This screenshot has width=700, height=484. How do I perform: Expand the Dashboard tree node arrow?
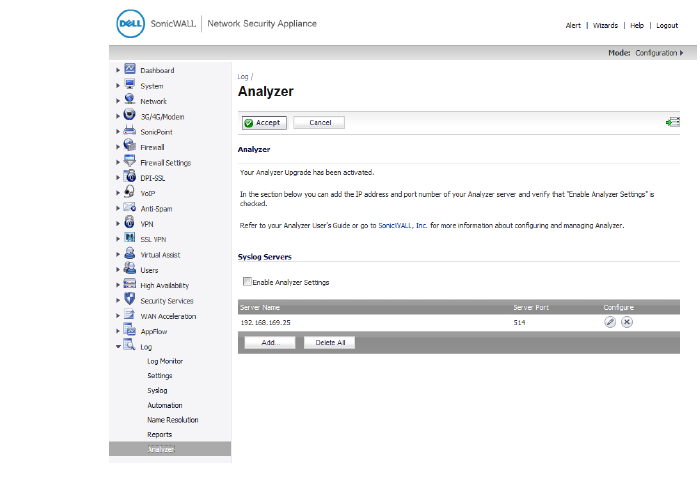coord(118,70)
